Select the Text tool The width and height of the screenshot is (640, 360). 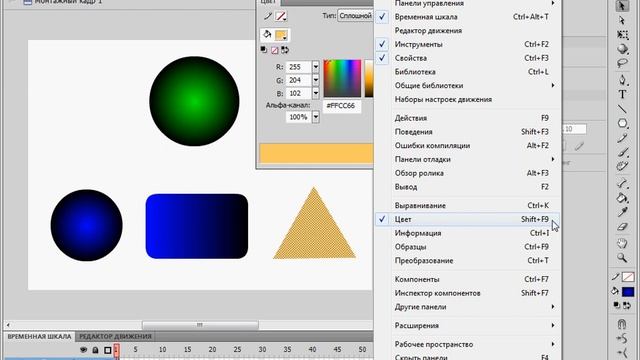[x=622, y=94]
